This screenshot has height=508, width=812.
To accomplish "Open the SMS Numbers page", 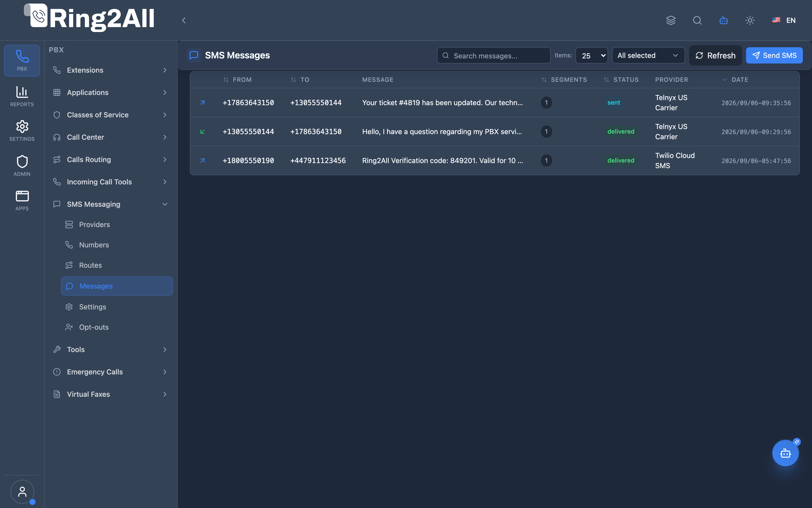I will coord(117,245).
